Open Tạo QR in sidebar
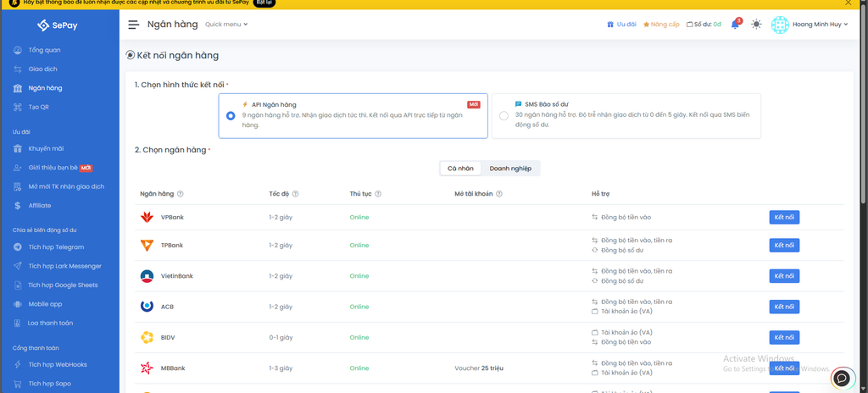Image resolution: width=868 pixels, height=393 pixels. point(39,107)
